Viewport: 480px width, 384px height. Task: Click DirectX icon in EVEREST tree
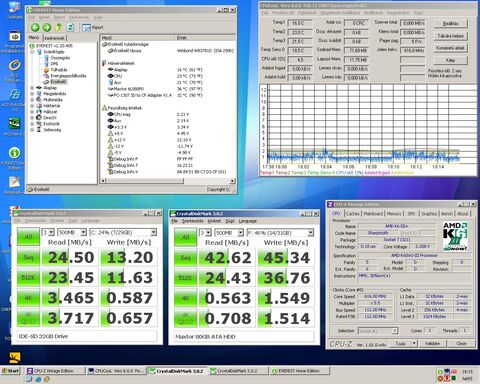click(39, 118)
